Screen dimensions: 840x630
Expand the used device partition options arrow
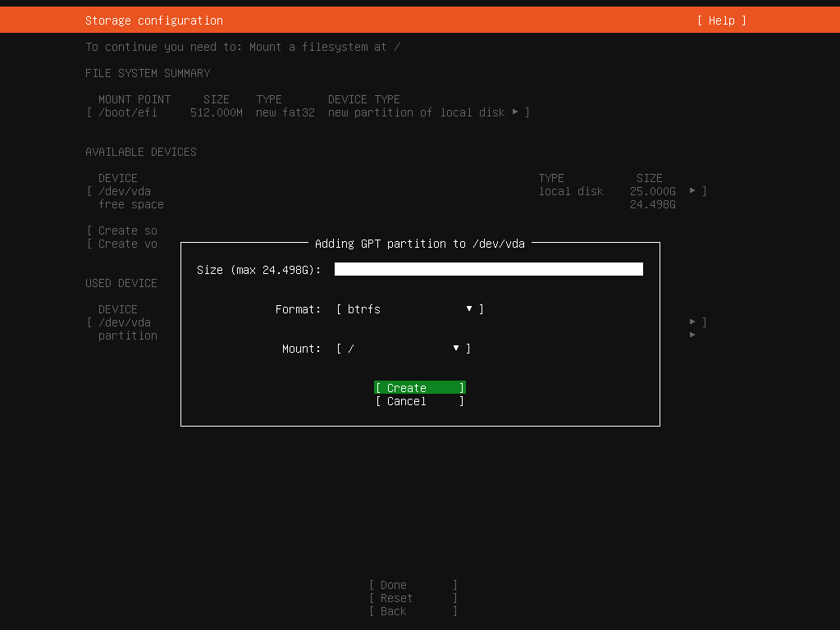[x=692, y=322]
